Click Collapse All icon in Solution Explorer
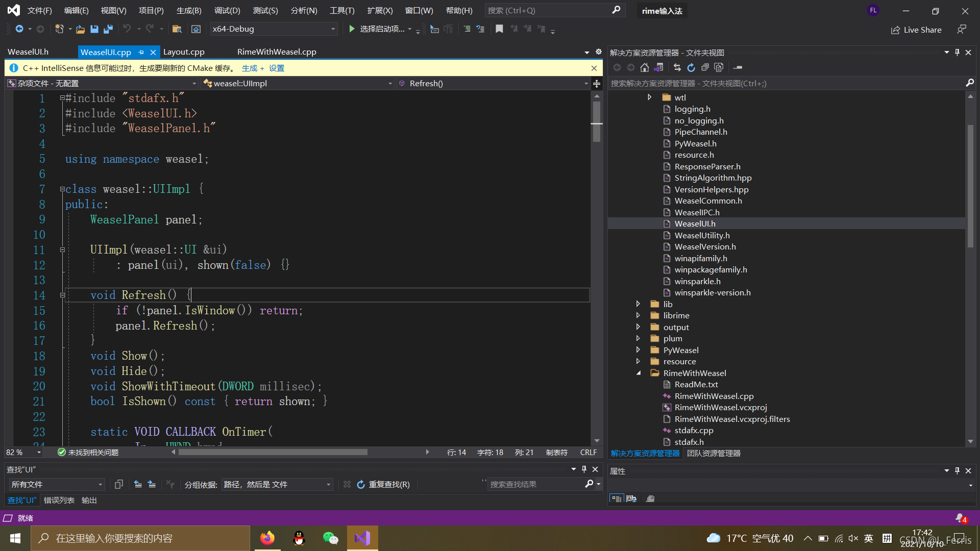The height and width of the screenshot is (551, 980). 705,67
